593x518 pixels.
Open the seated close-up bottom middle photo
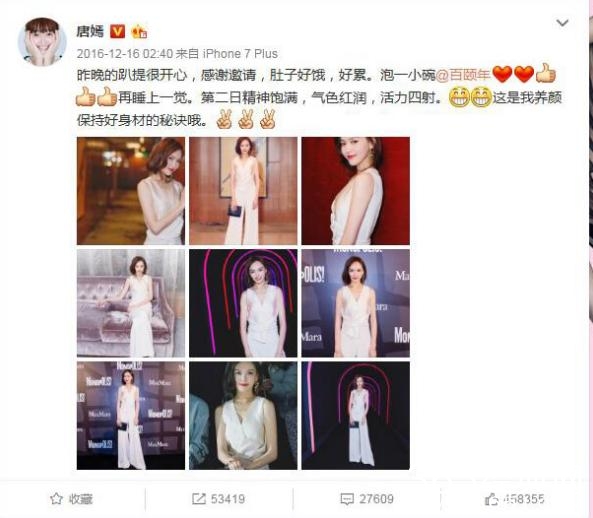click(x=243, y=416)
